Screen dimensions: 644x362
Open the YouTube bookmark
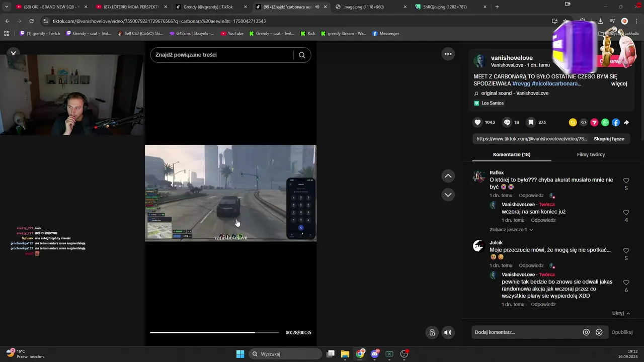pyautogui.click(x=232, y=34)
